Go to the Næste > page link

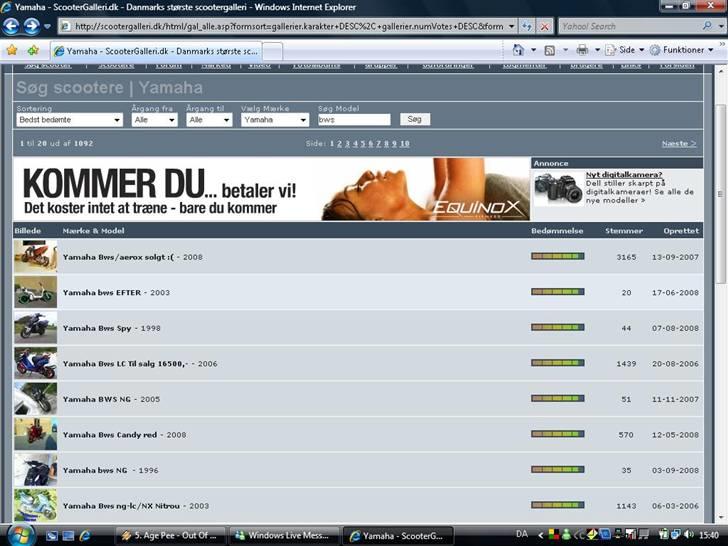(x=678, y=144)
